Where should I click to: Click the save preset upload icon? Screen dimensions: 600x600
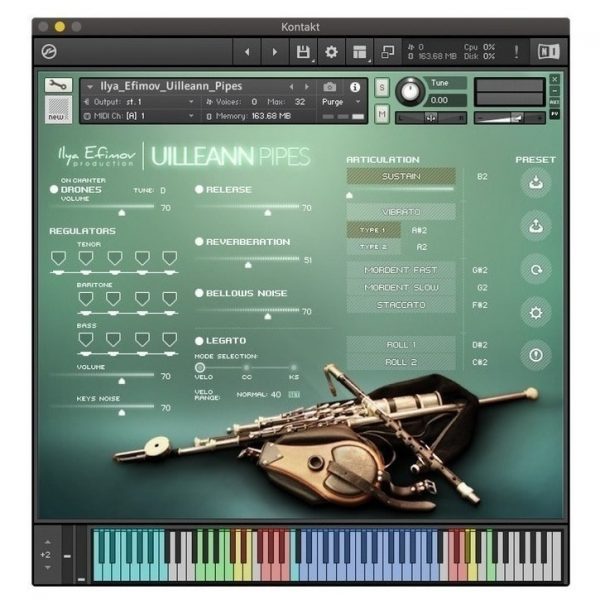tap(536, 226)
